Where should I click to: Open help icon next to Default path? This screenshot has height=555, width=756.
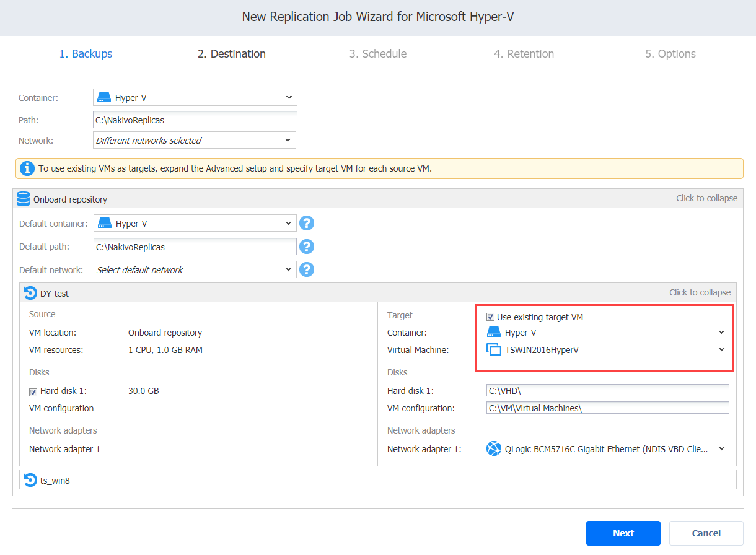click(x=307, y=247)
